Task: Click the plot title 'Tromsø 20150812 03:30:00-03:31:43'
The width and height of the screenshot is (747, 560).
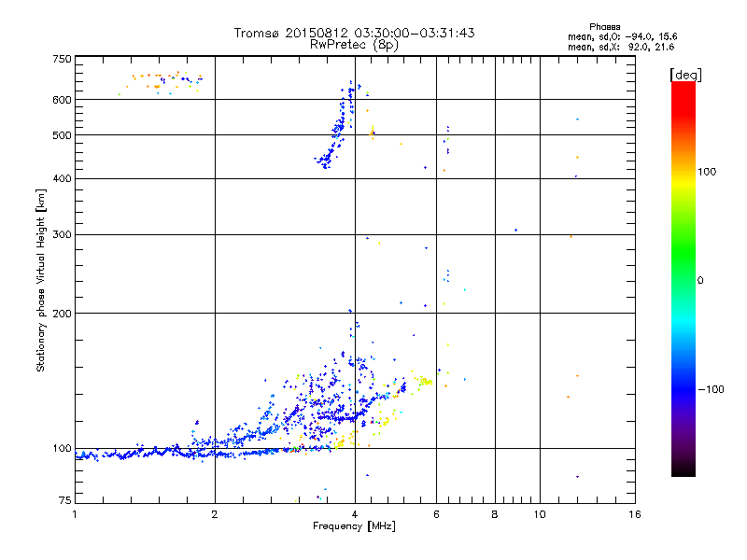Action: click(354, 33)
